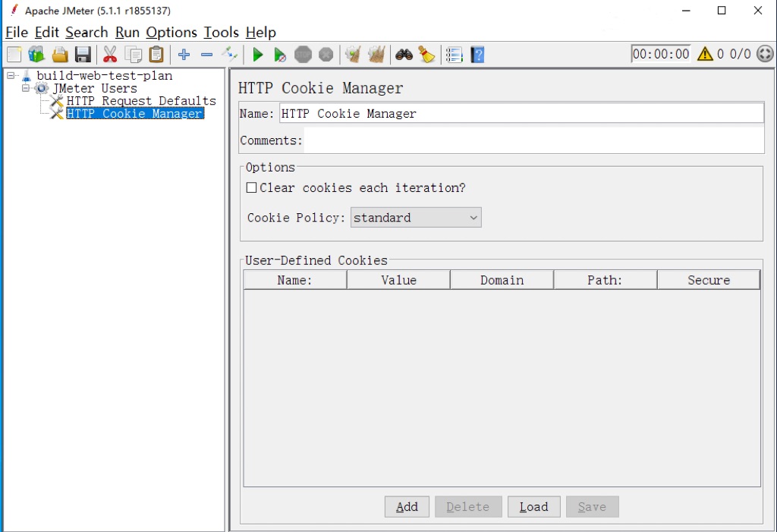Open the Search menu

87,32
